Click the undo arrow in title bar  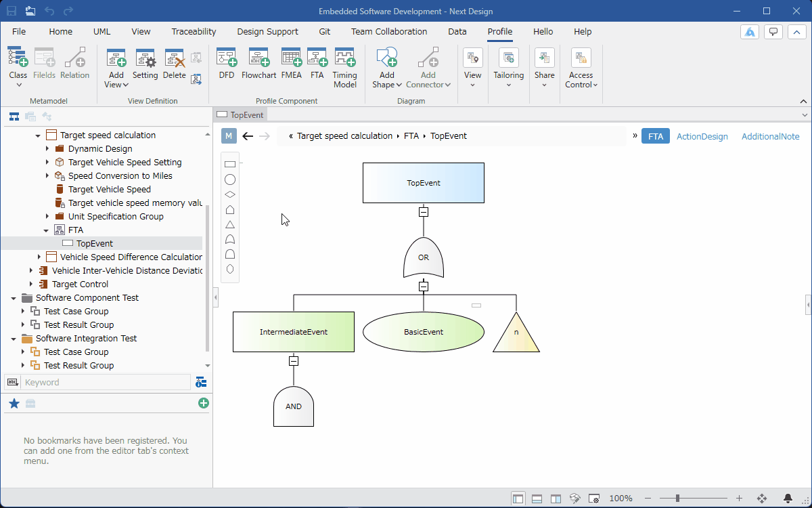click(49, 11)
